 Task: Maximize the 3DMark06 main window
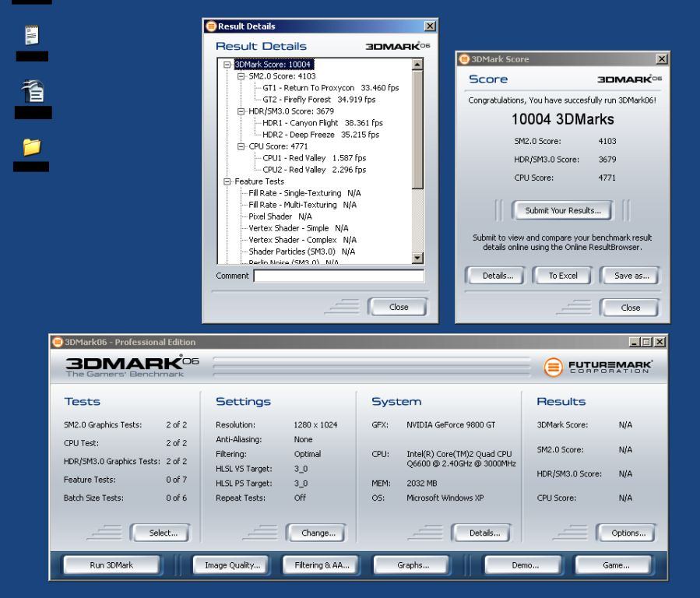coord(646,343)
